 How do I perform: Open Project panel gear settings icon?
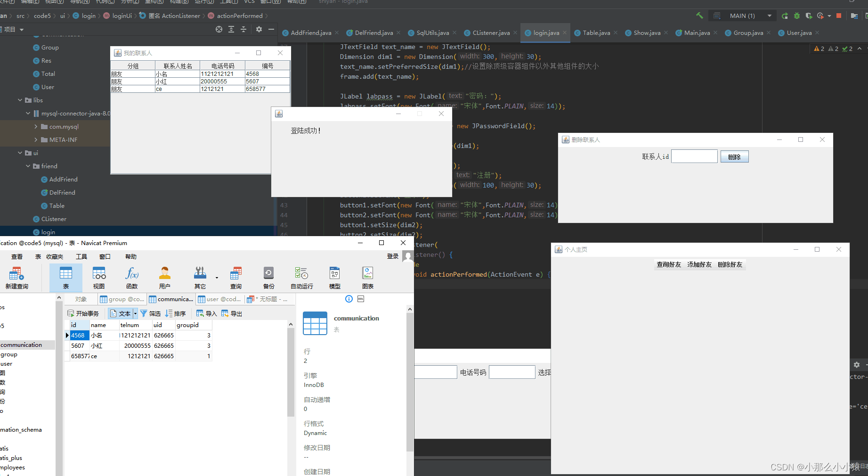(x=259, y=29)
